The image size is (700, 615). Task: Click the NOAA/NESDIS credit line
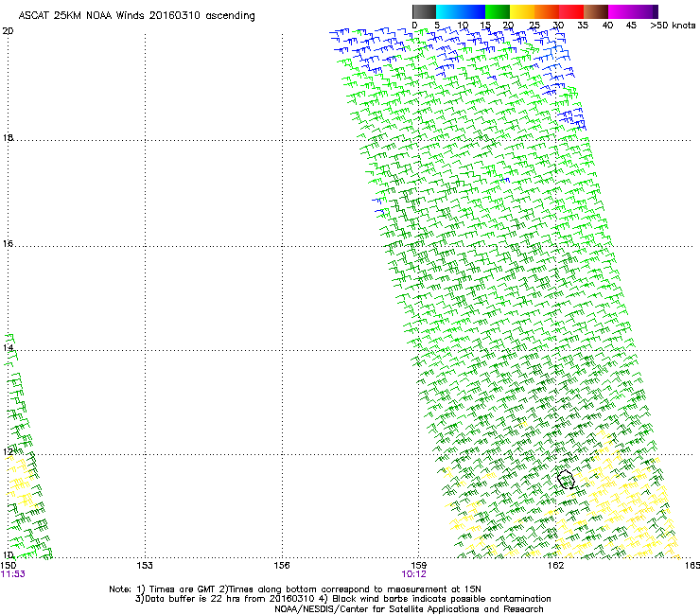click(x=409, y=609)
